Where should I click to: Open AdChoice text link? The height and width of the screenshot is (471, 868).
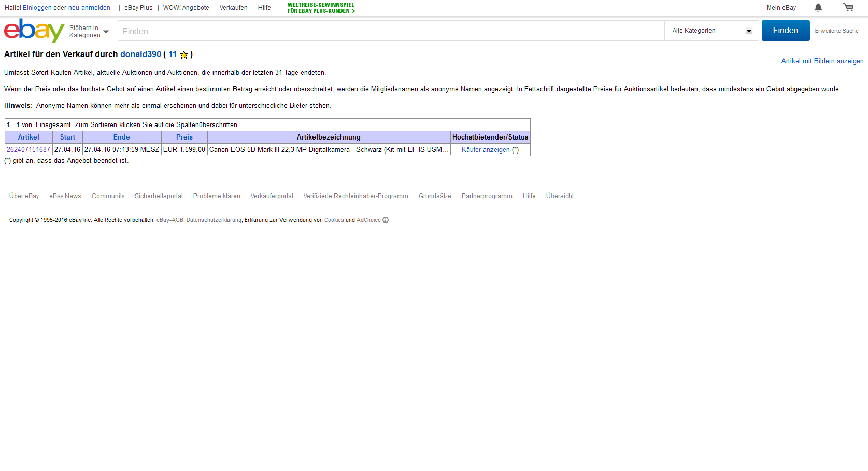(368, 220)
